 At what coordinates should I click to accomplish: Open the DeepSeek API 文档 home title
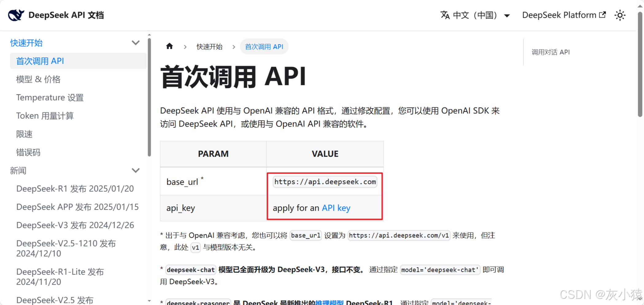tap(66, 15)
